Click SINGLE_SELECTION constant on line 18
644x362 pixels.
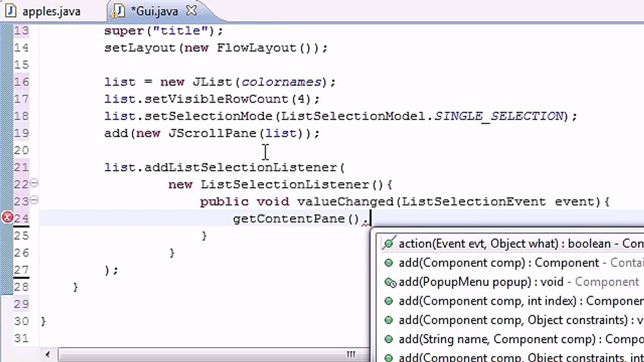pyautogui.click(x=499, y=116)
